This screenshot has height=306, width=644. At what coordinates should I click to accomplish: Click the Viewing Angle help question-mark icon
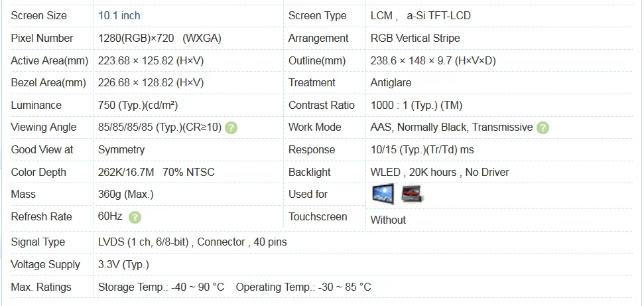click(x=231, y=128)
